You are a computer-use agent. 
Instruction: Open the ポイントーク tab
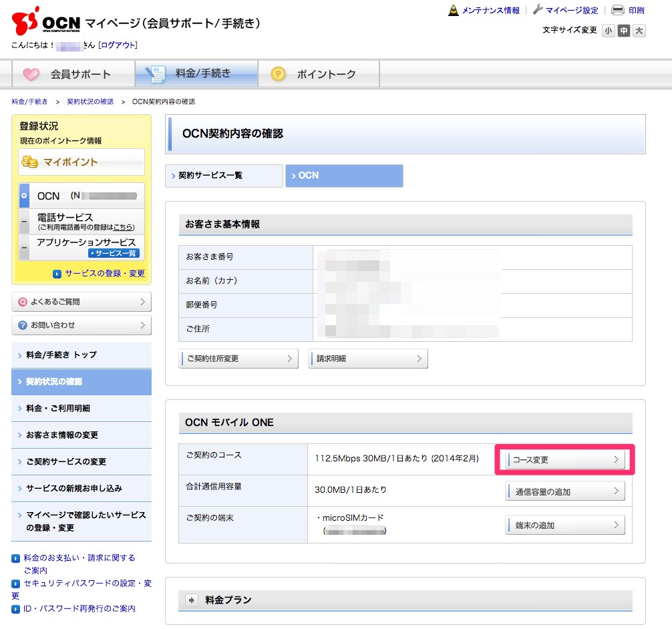coord(319,74)
